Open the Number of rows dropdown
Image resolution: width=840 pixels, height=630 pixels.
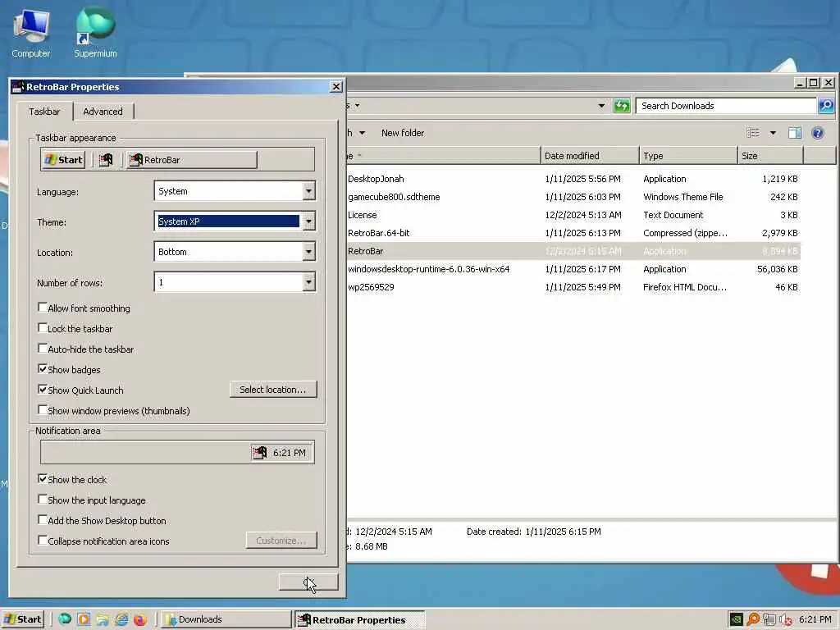click(308, 282)
